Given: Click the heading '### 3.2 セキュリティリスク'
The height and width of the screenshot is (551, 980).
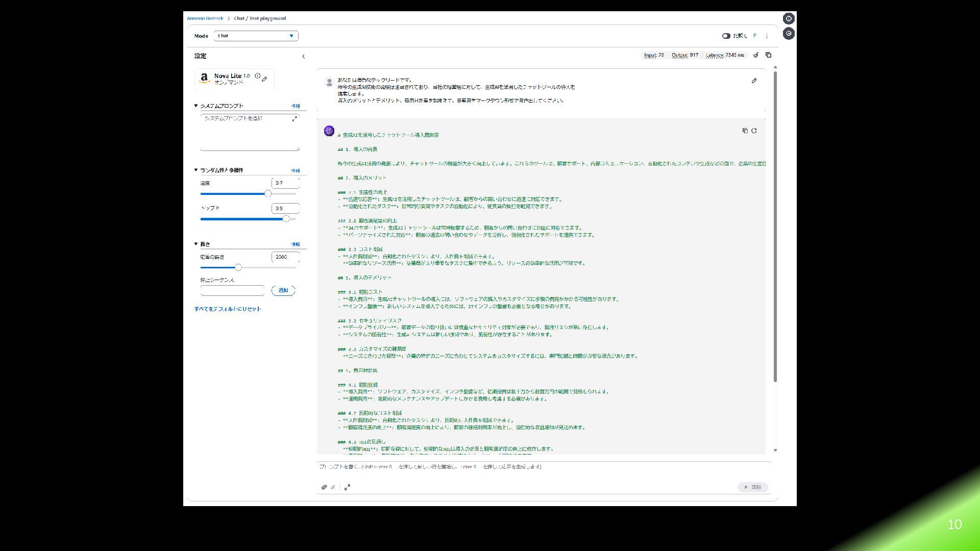Looking at the screenshot, I should coord(370,321).
